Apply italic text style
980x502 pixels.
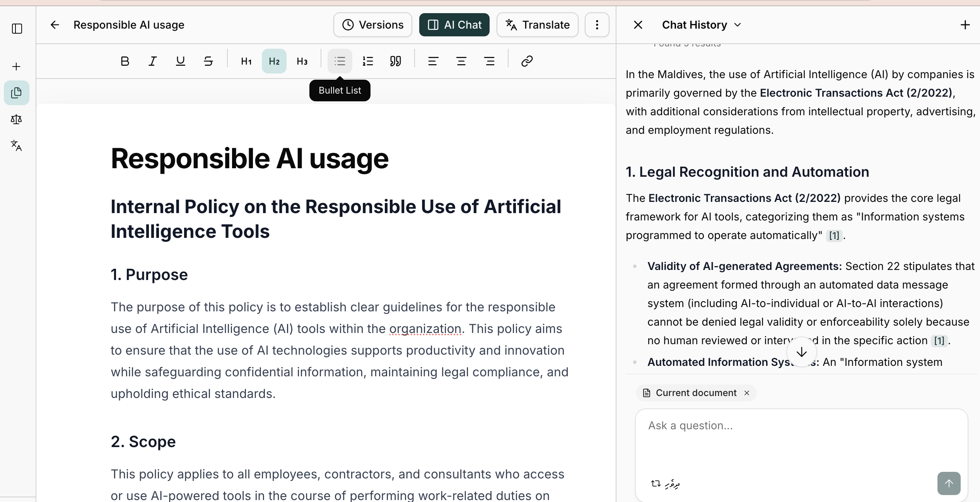tap(152, 61)
